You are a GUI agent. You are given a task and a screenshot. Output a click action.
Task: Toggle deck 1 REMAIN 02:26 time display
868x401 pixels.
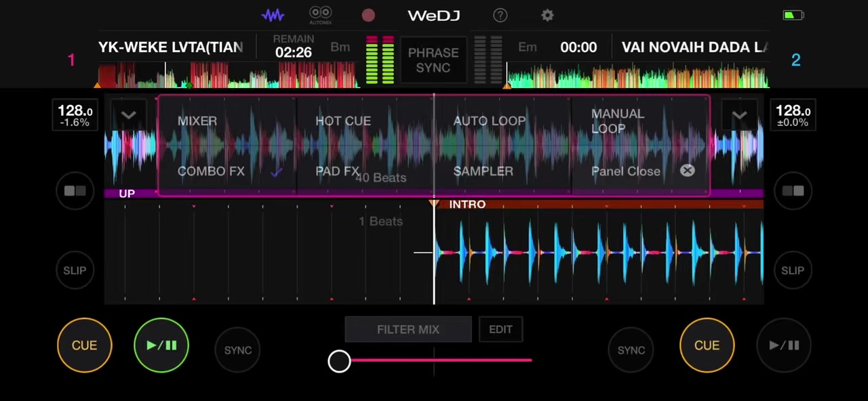coord(294,46)
